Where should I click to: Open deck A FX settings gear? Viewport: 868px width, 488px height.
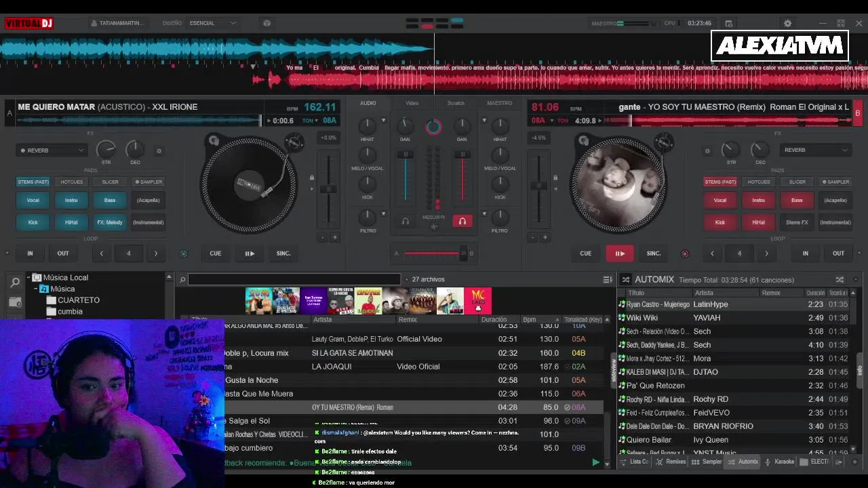click(159, 150)
